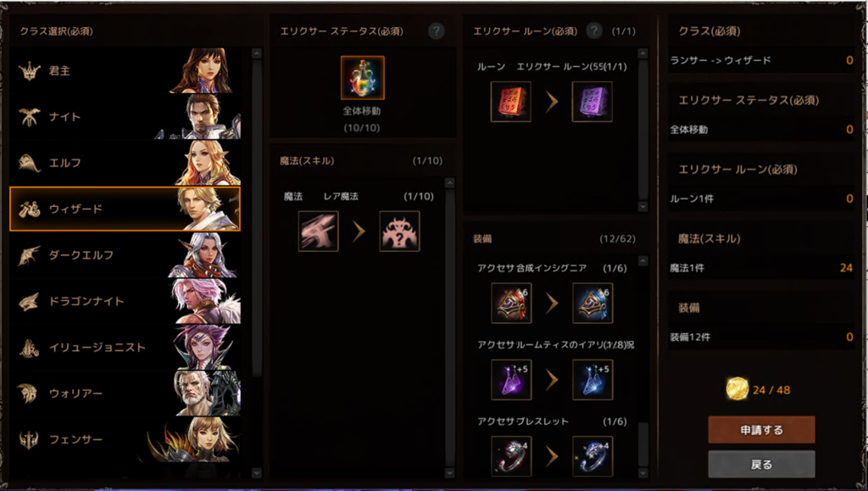Open help for エリクサー ルーン

coord(594,31)
